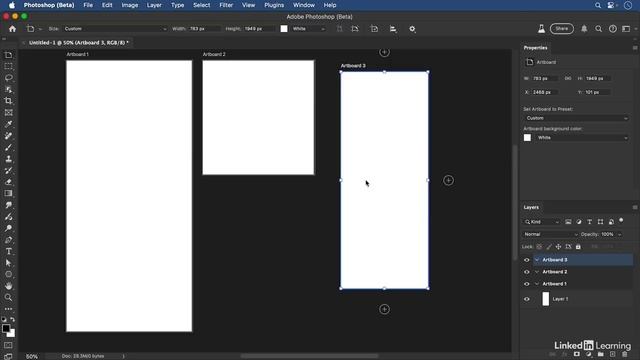Open the layer Kind filter dropdown
Screen dimensions: 640x360
pyautogui.click(x=542, y=222)
